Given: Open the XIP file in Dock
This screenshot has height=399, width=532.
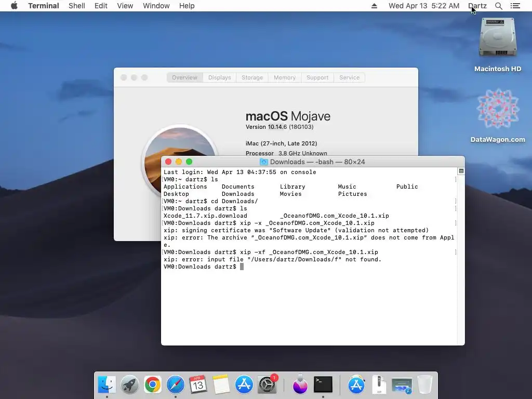Looking at the screenshot, I should (x=379, y=384).
